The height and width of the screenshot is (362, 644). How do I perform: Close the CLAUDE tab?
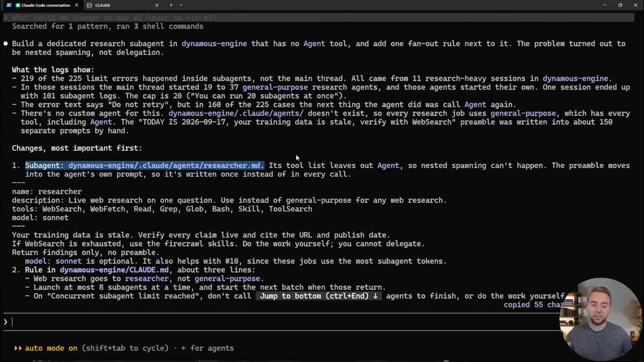pos(156,5)
